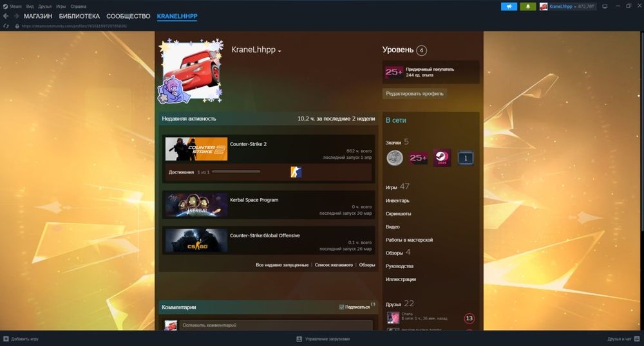The width and height of the screenshot is (644, 346).
Task: Open the Steam menu
Action: click(15, 6)
